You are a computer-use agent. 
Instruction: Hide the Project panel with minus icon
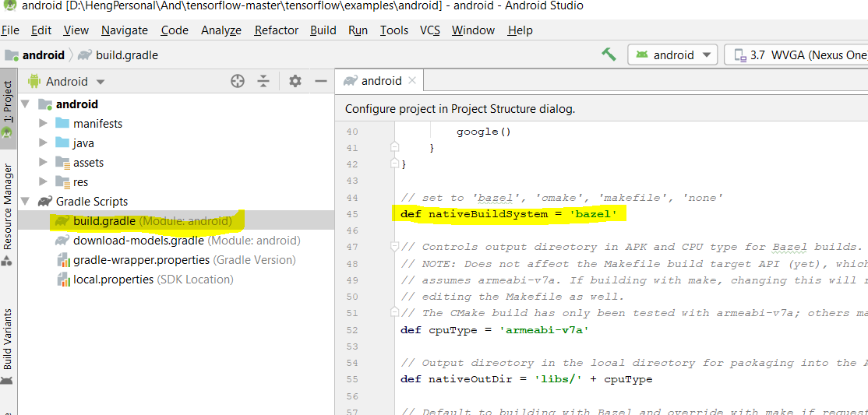[x=321, y=81]
